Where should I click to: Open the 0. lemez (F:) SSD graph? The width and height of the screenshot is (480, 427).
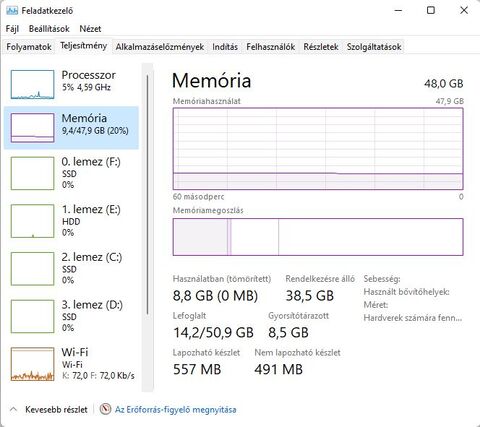32,173
